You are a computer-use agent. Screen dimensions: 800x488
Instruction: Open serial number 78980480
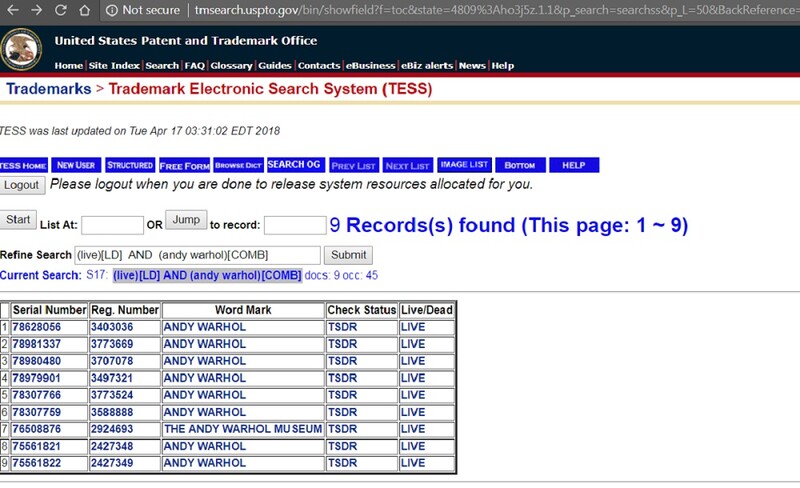[x=36, y=361]
